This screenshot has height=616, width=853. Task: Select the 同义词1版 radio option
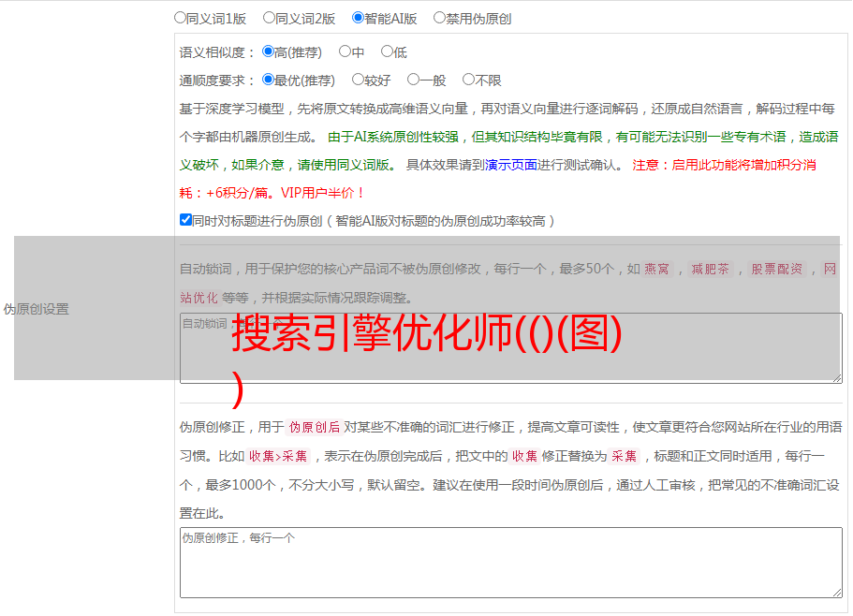point(180,18)
